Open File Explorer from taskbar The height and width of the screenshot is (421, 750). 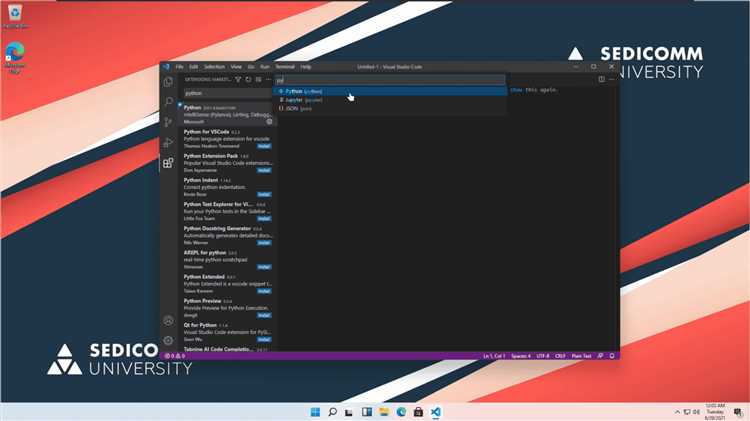pos(384,412)
